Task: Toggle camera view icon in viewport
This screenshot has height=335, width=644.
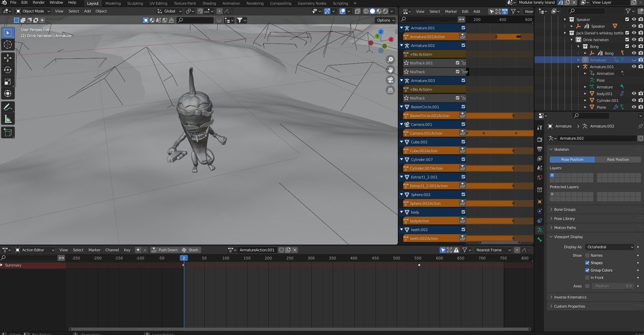Action: click(391, 80)
